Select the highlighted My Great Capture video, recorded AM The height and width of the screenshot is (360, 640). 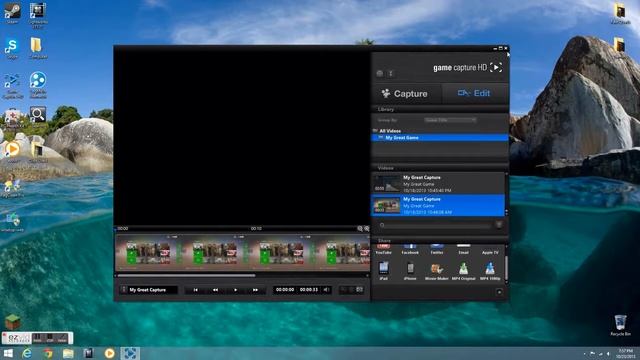coord(438,205)
